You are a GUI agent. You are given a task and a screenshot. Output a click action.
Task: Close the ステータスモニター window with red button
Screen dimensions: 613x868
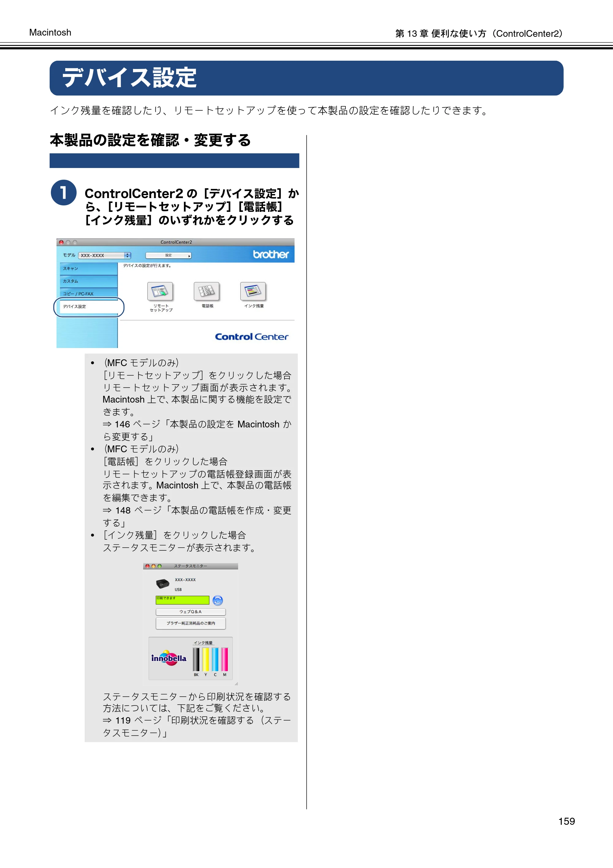tap(147, 566)
